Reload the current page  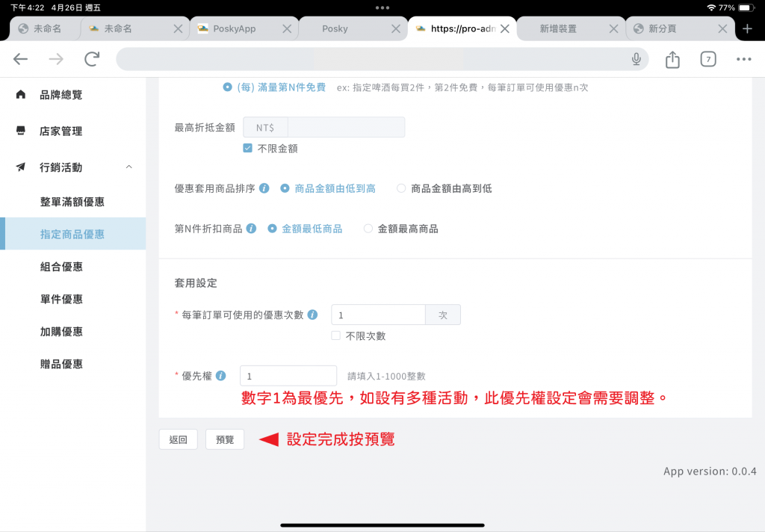point(92,59)
